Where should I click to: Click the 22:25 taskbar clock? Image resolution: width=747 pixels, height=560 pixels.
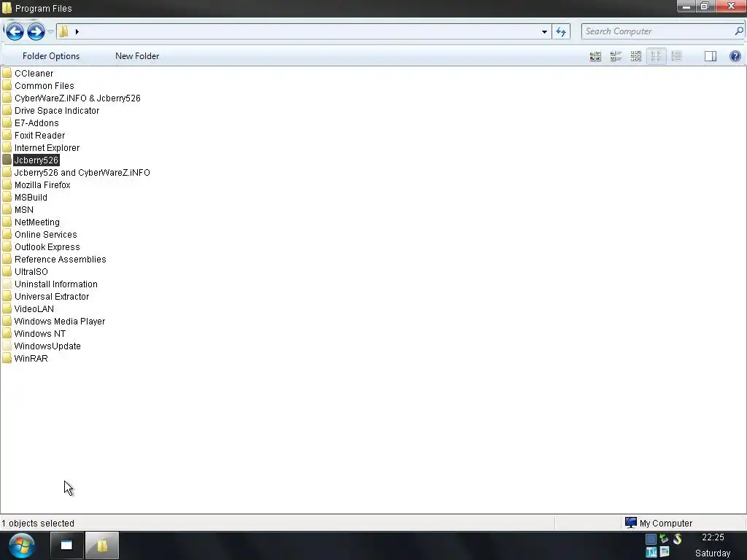click(x=713, y=537)
